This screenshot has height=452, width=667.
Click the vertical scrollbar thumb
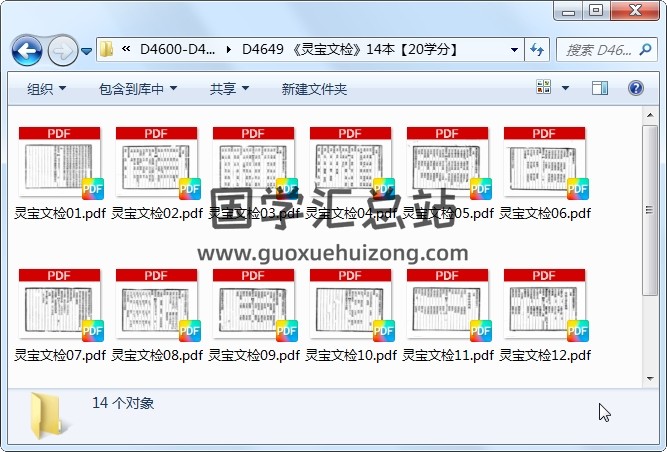[x=650, y=210]
